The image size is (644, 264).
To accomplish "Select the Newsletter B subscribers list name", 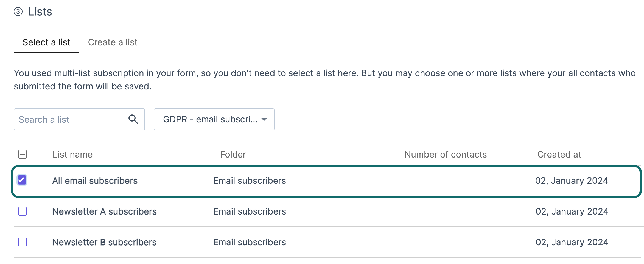I will pyautogui.click(x=104, y=242).
